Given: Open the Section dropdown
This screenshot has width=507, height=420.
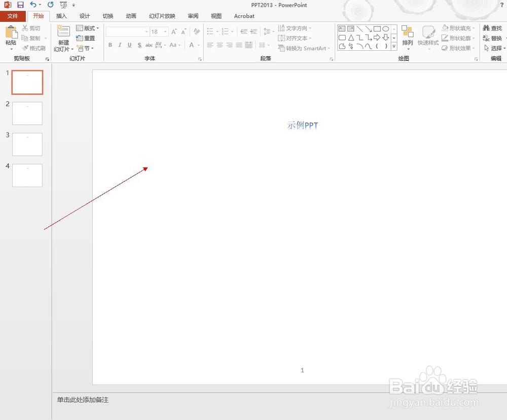Looking at the screenshot, I should pos(85,48).
